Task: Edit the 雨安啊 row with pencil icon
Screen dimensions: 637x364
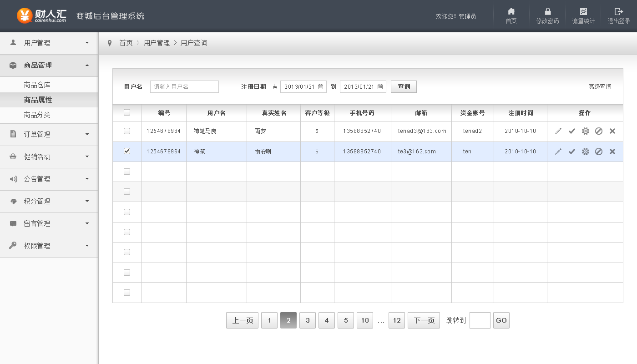Action: (558, 152)
